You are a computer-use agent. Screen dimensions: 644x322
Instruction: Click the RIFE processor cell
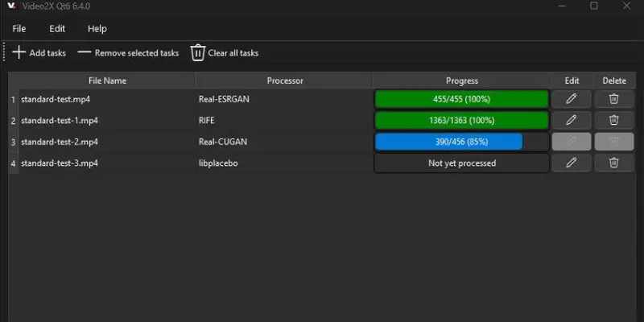pos(285,120)
